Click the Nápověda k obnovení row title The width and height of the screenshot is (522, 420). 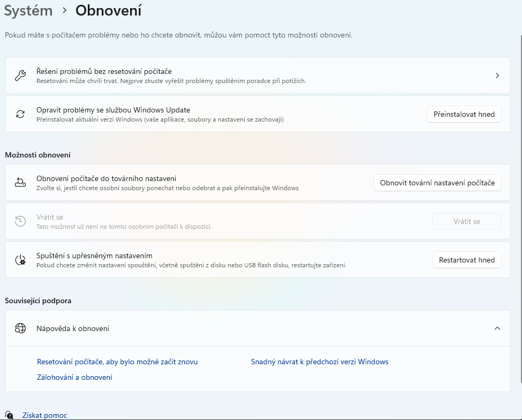tap(73, 328)
